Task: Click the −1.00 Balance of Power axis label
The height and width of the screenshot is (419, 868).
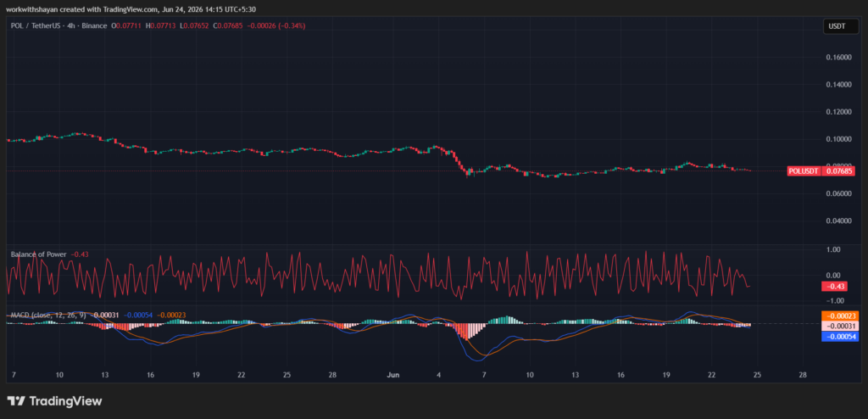Action: [x=833, y=300]
